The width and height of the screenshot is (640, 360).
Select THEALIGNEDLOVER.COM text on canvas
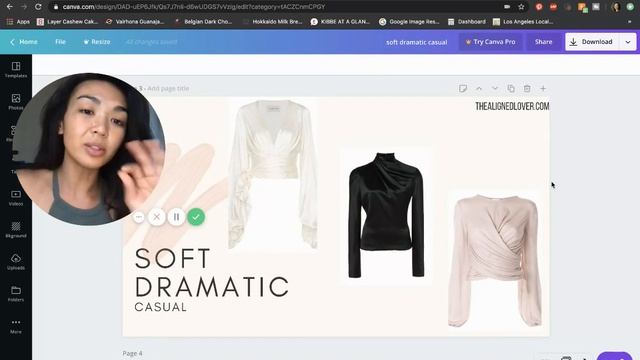coord(512,107)
